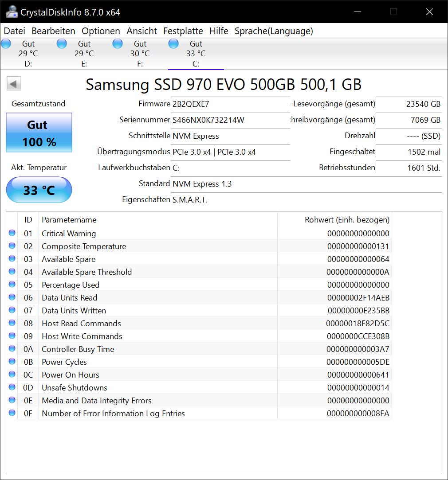
Task: Click status orb for Available Spare Threshold
Action: tap(12, 272)
